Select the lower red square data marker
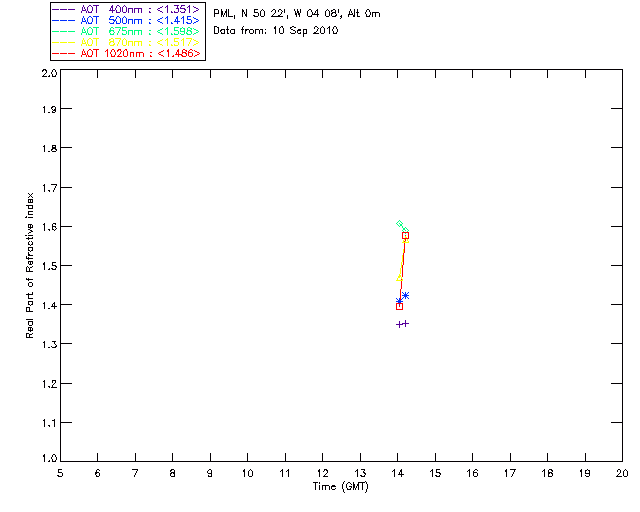 tap(400, 306)
